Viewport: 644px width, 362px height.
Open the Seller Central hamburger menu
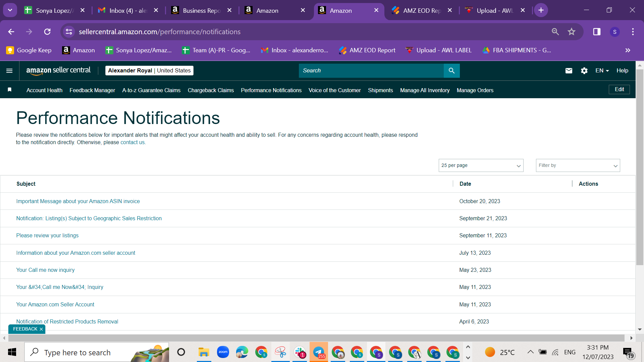(9, 71)
